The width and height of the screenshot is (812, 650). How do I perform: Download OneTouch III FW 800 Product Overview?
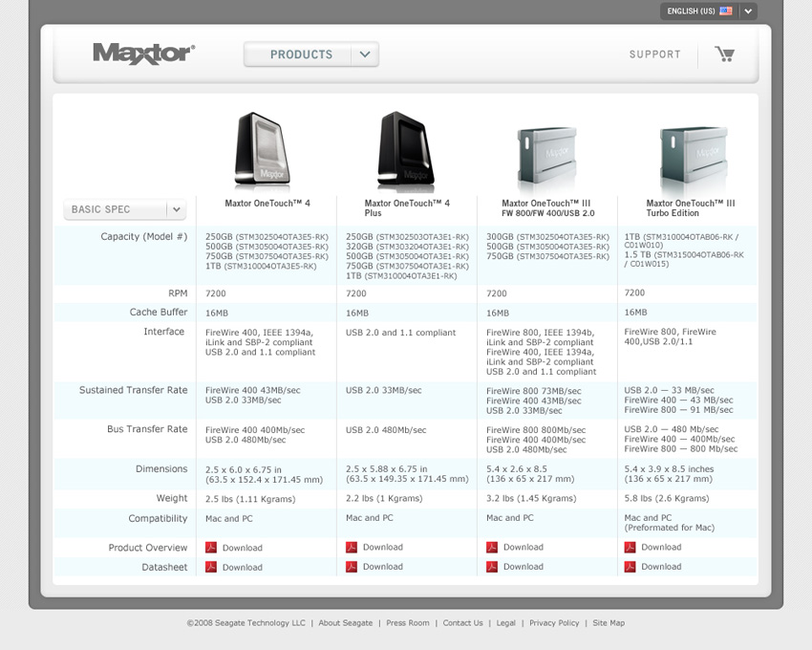(x=524, y=547)
